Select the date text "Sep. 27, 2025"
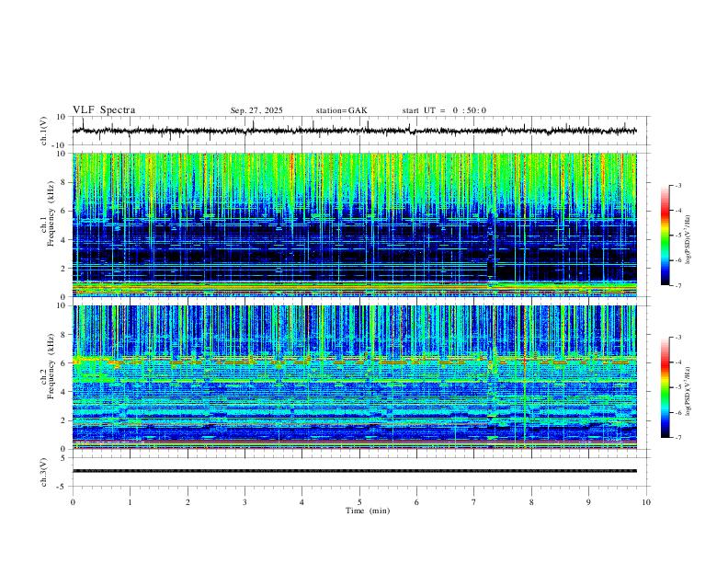Screen dimensions: 728x563 256,110
